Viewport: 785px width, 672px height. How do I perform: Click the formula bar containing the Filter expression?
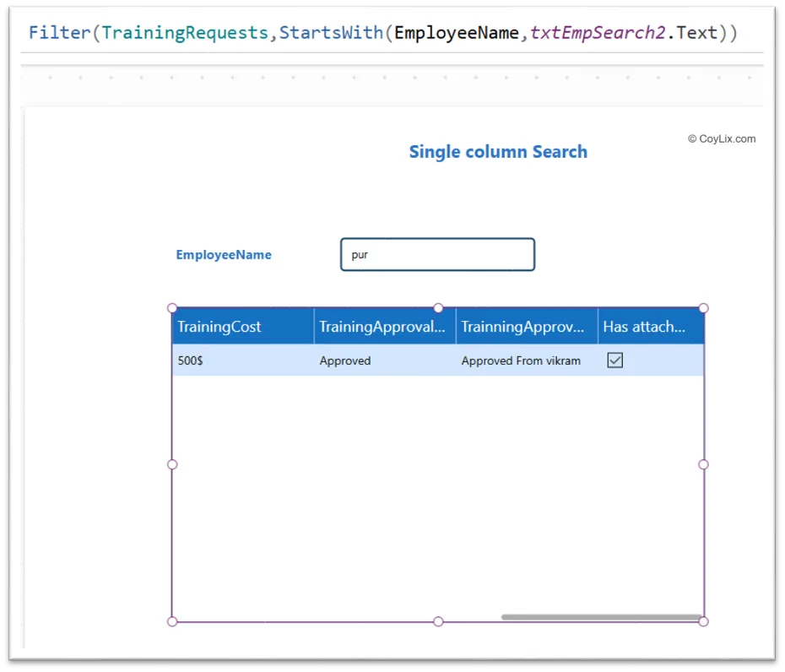(392, 32)
